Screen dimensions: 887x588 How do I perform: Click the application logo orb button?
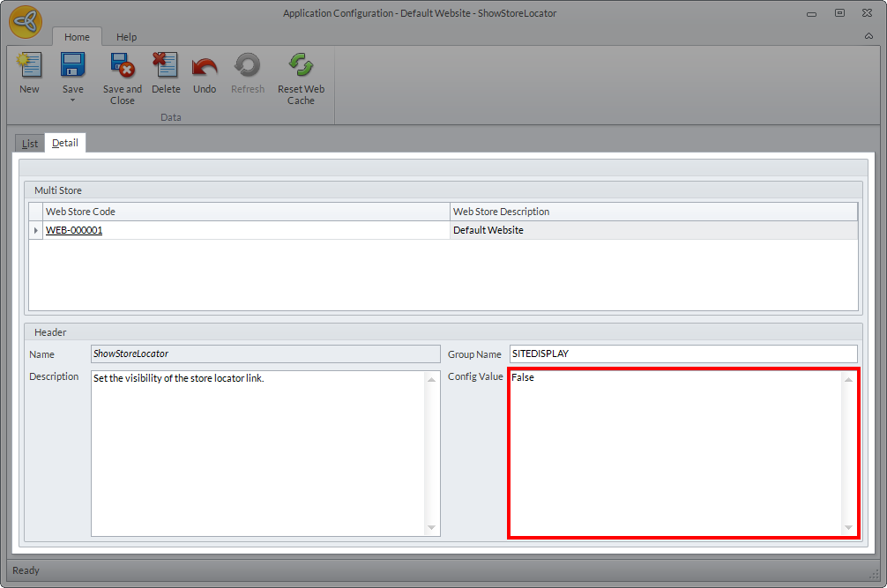(26, 22)
